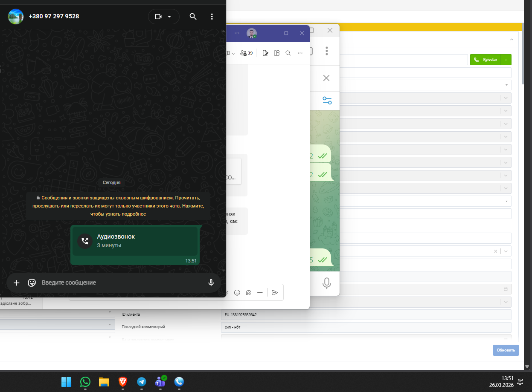Expand the CRM dropdown next to the x
532x392 pixels.
pos(506,251)
